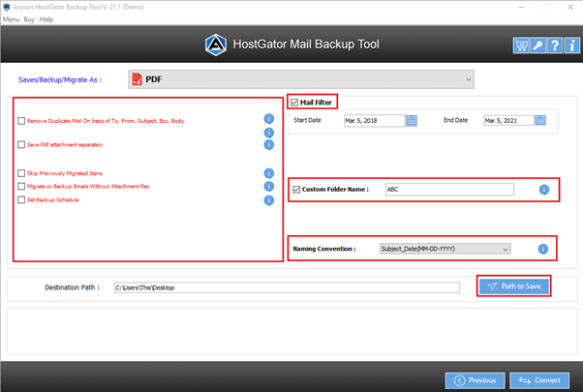Image resolution: width=583 pixels, height=392 pixels.
Task: Enable Remove Duplicate Mail checkbox
Action: 21,121
